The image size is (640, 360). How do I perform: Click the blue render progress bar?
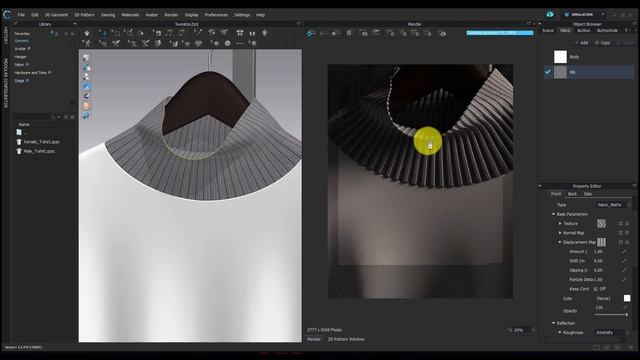point(500,33)
